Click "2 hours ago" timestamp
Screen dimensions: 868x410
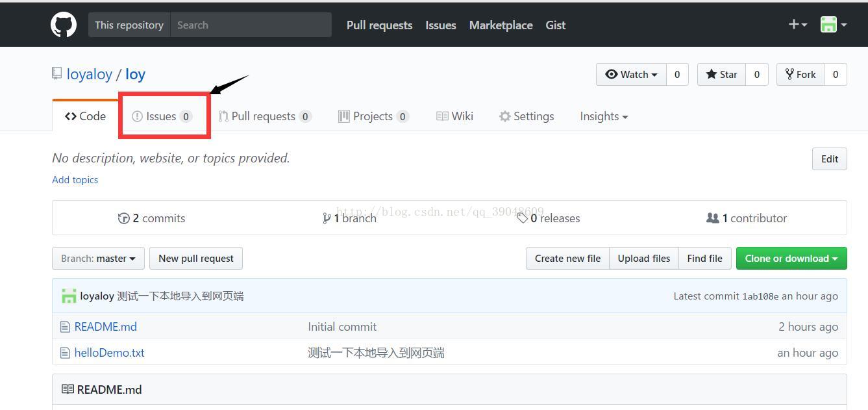point(808,327)
